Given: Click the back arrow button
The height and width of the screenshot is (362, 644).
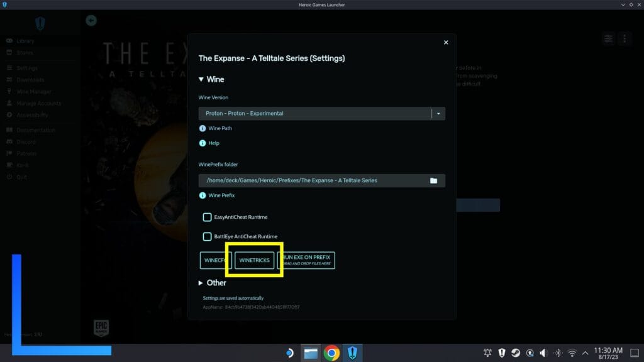Looking at the screenshot, I should click(91, 21).
